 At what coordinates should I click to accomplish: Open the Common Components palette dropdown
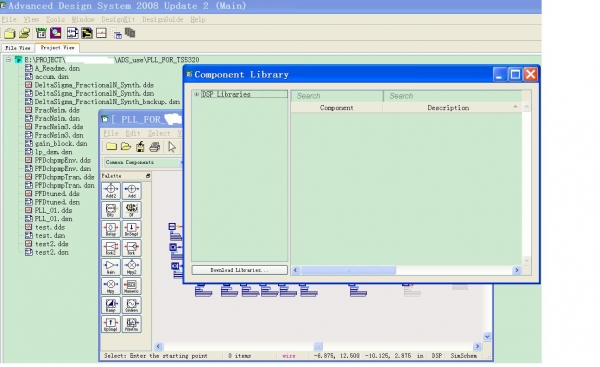[143, 162]
